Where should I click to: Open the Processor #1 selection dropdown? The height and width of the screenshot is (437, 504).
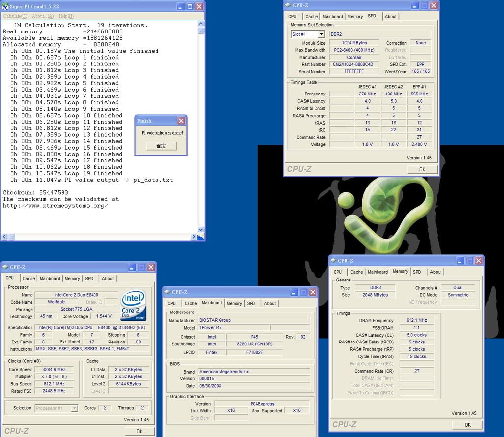74,408
